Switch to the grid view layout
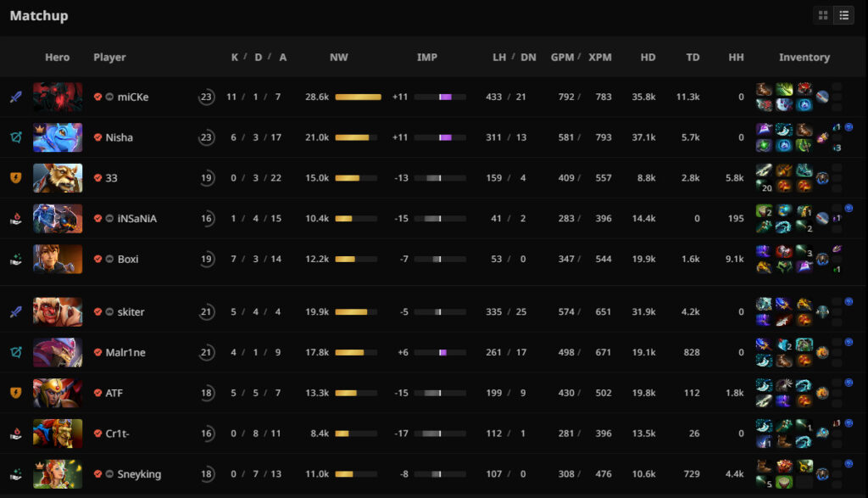The image size is (868, 498). click(823, 15)
